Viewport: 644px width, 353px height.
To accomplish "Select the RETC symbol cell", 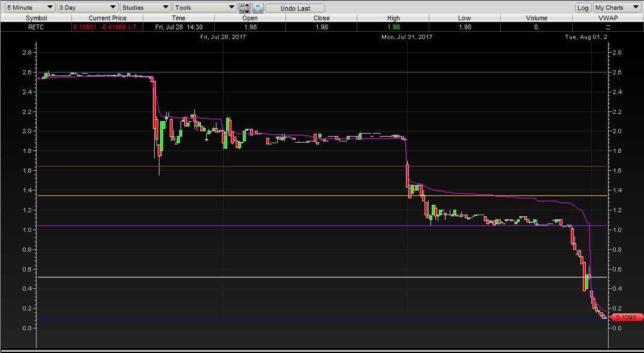I will [x=36, y=27].
